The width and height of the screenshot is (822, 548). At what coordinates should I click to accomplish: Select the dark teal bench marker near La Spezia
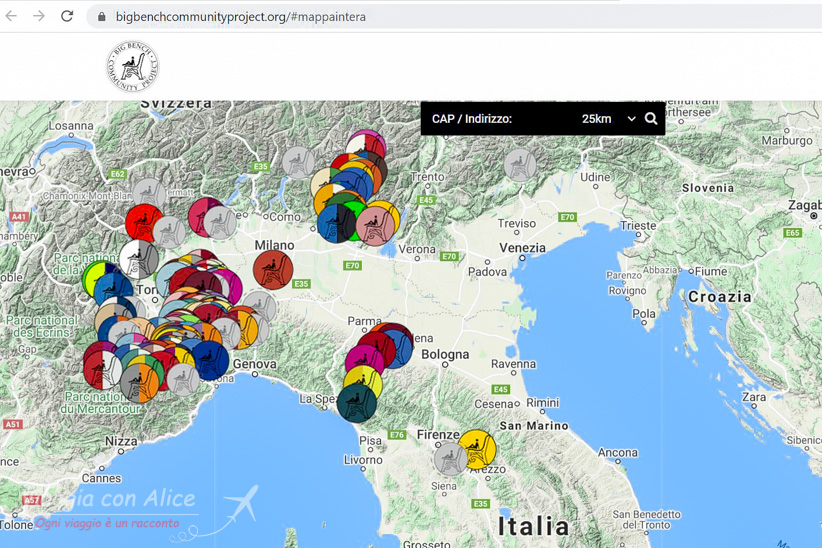coord(356,403)
